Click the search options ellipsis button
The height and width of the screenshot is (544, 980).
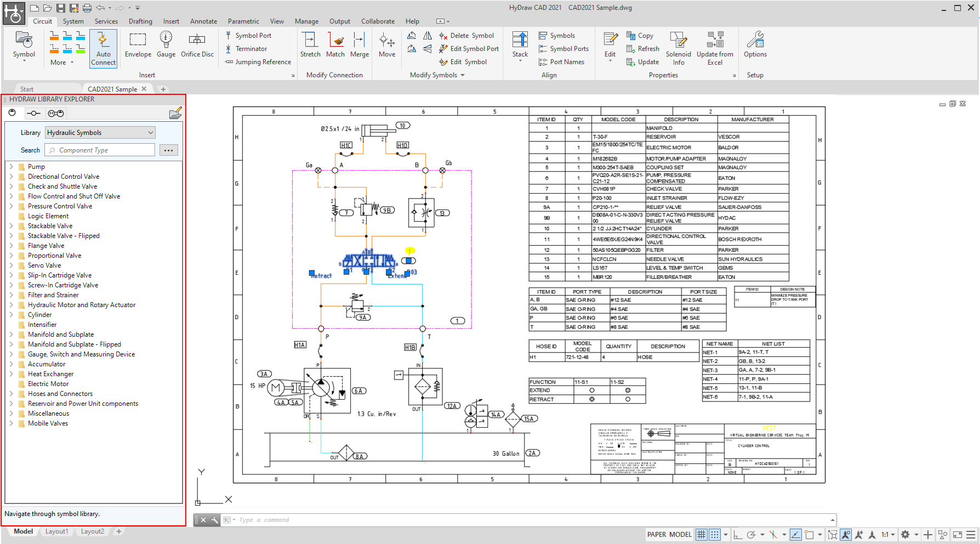[168, 150]
